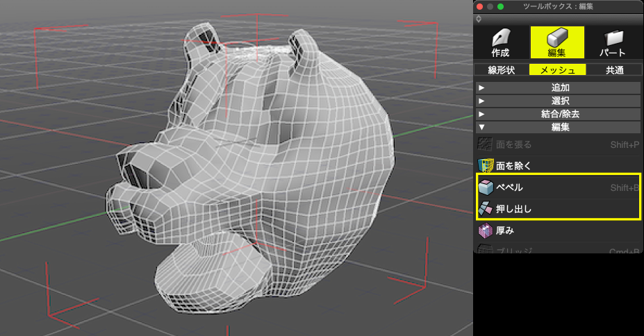Click the small diamond icon under the title bar
The width and height of the screenshot is (644, 336).
coord(479,19)
